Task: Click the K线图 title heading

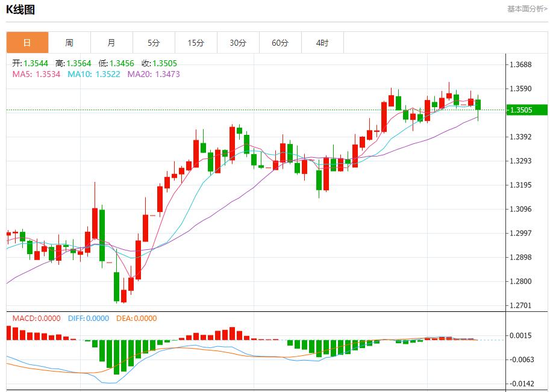Action: click(x=20, y=9)
